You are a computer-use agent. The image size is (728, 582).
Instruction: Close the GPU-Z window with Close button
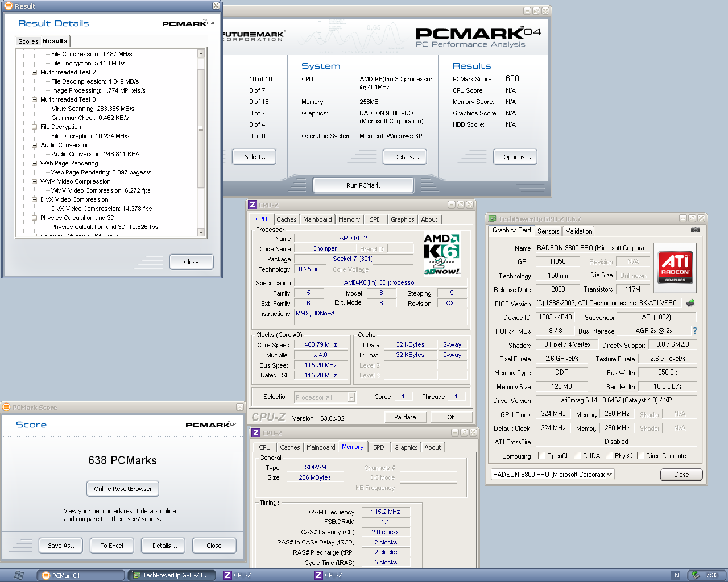681,475
